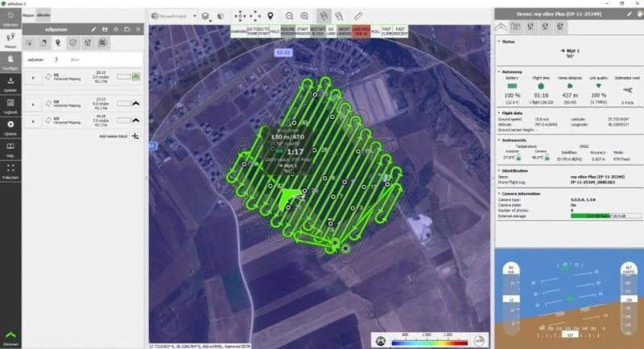Expand the U1 Horizontal Mapping block
The height and width of the screenshot is (349, 644).
[x=33, y=77]
